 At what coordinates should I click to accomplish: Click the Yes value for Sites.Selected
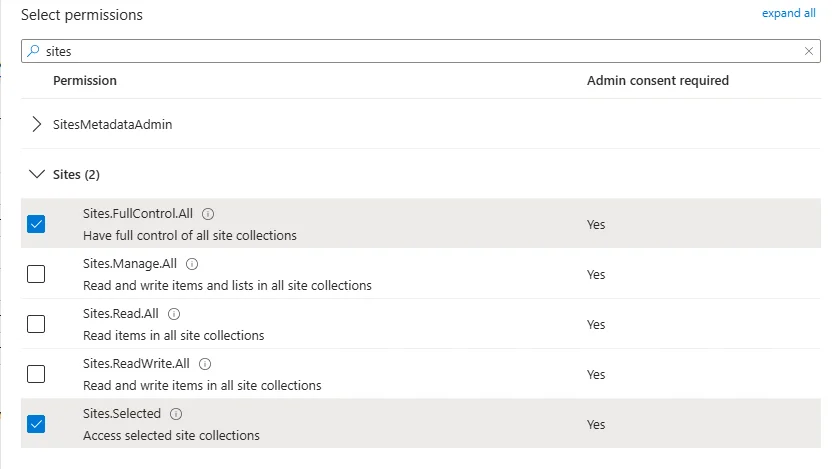[x=596, y=425]
